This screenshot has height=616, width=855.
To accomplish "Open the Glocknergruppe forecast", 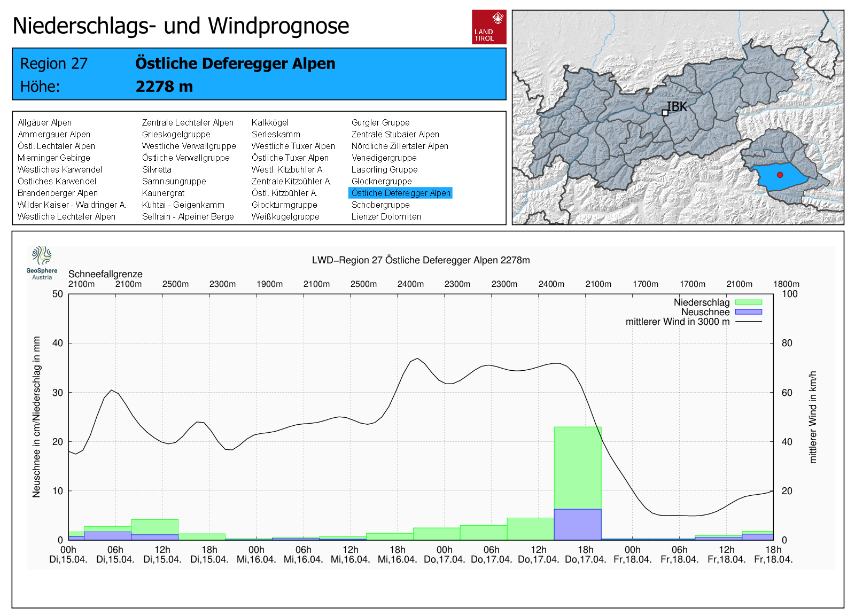I will point(381,181).
